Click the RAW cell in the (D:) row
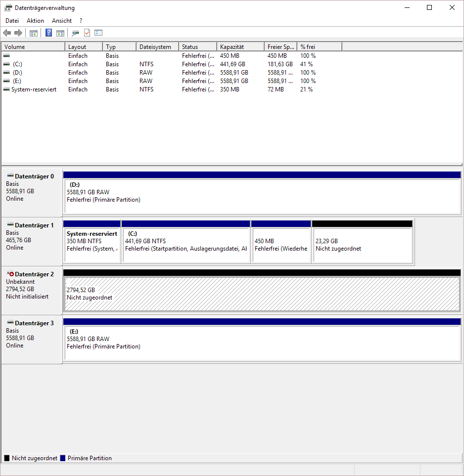This screenshot has height=476, width=464. tap(146, 73)
